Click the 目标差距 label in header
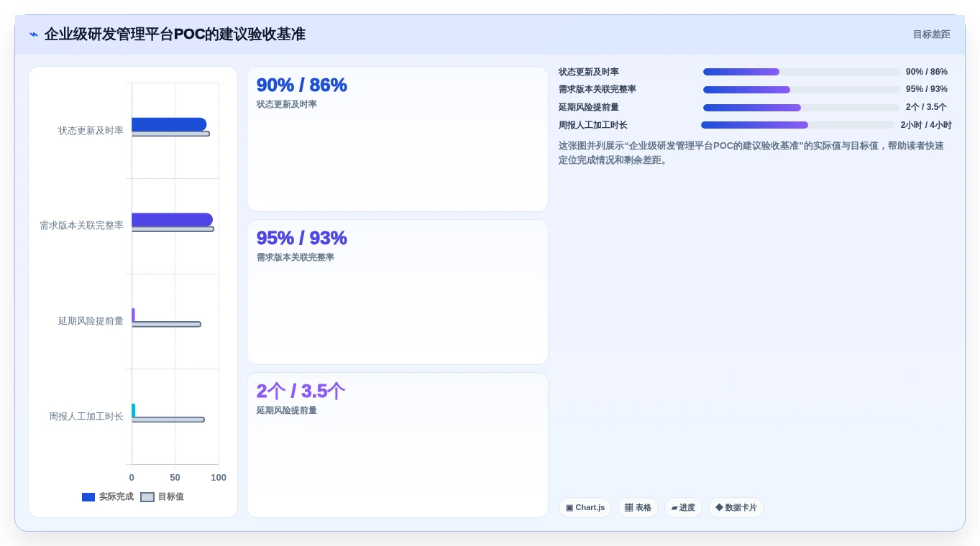This screenshot has height=546, width=980. pos(931,34)
